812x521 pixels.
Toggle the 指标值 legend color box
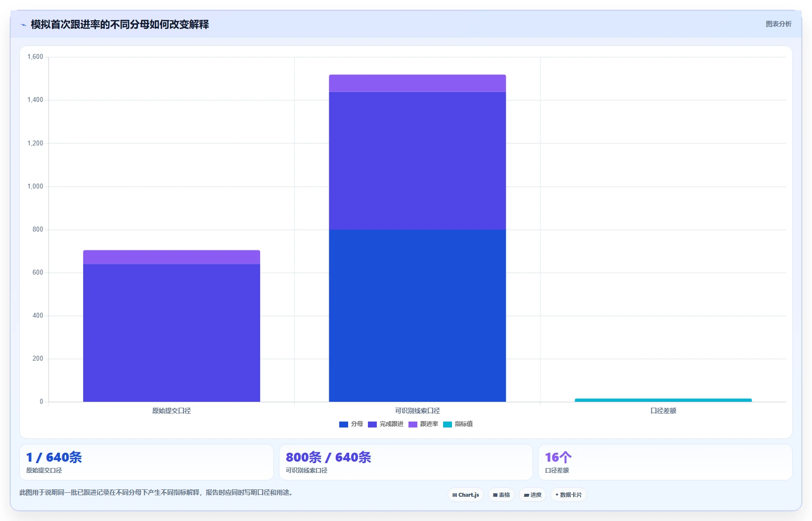tap(448, 424)
